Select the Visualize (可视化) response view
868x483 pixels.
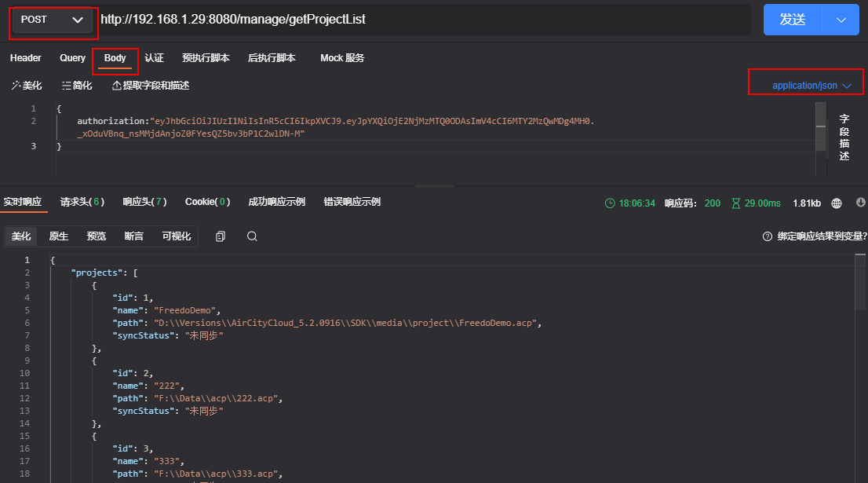(177, 236)
